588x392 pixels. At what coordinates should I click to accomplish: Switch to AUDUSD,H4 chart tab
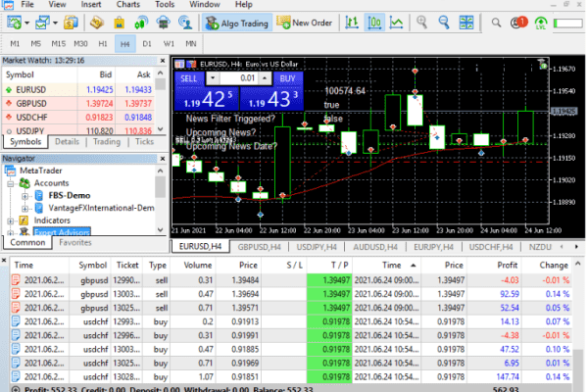pos(375,247)
